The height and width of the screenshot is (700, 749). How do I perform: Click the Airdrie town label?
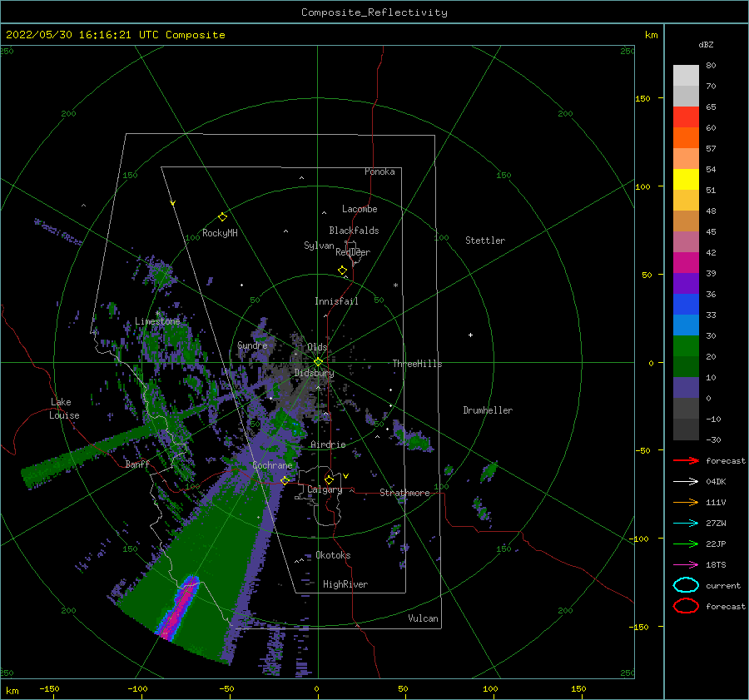point(328,444)
